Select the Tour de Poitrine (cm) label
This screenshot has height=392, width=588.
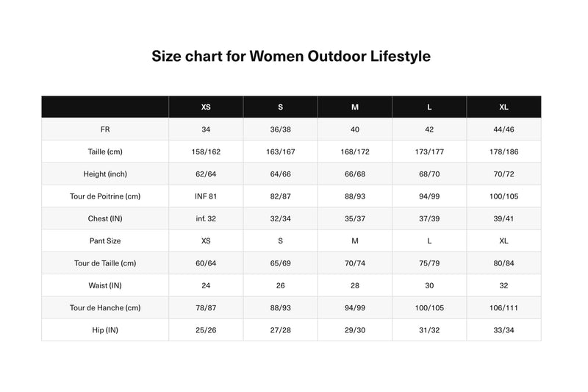105,196
